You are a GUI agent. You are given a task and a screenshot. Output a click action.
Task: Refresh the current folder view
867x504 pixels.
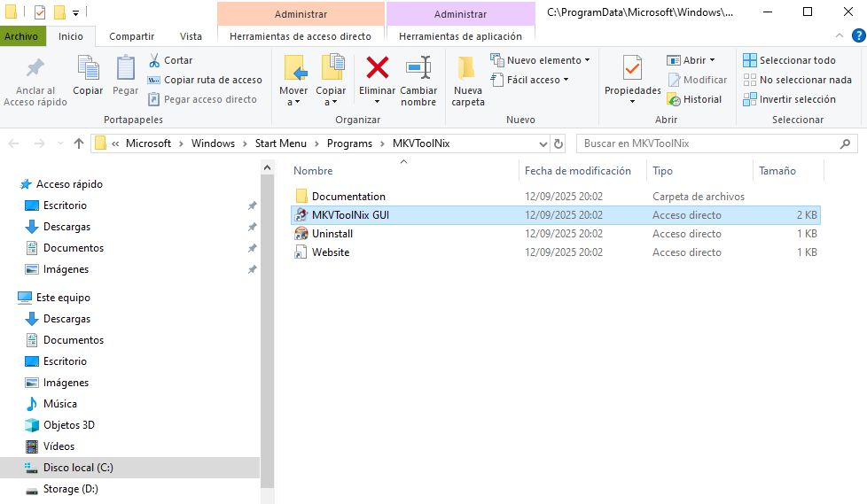point(558,143)
